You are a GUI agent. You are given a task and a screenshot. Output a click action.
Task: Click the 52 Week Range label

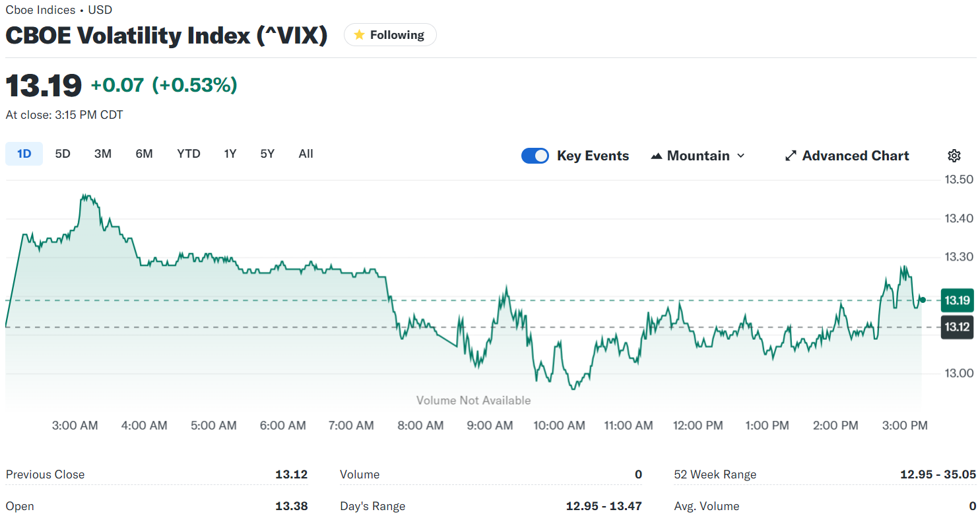point(715,474)
